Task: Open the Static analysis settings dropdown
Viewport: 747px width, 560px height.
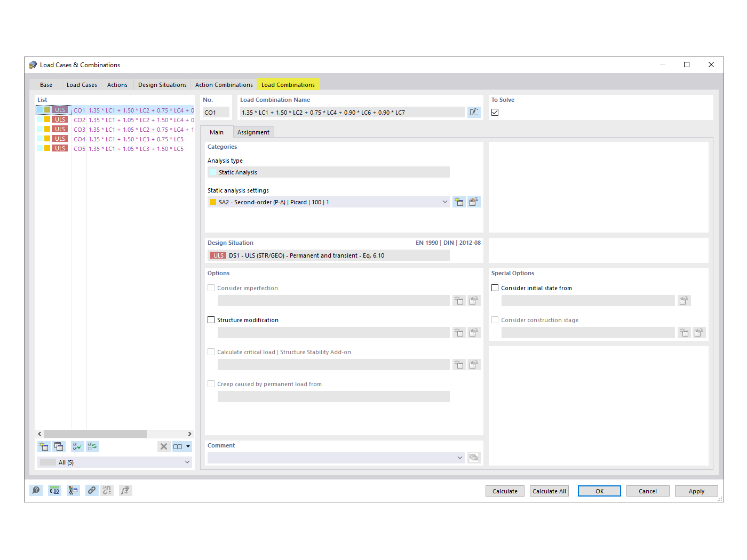Action: pos(444,202)
